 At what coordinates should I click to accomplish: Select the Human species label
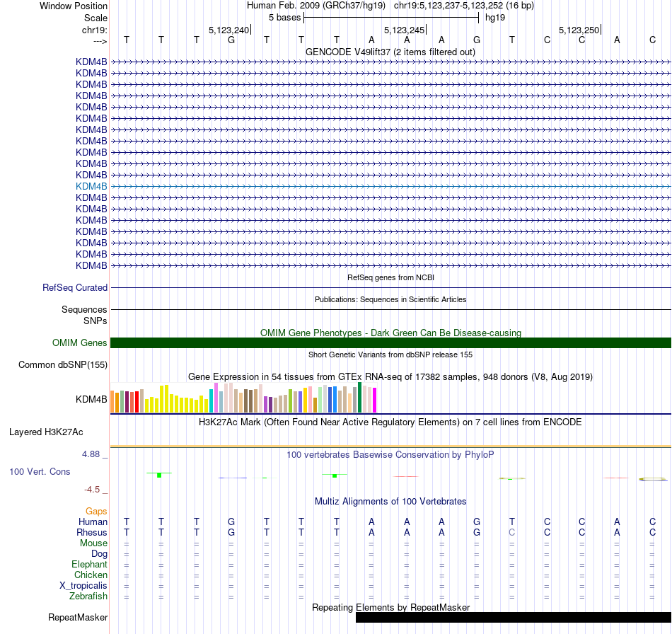point(93,521)
